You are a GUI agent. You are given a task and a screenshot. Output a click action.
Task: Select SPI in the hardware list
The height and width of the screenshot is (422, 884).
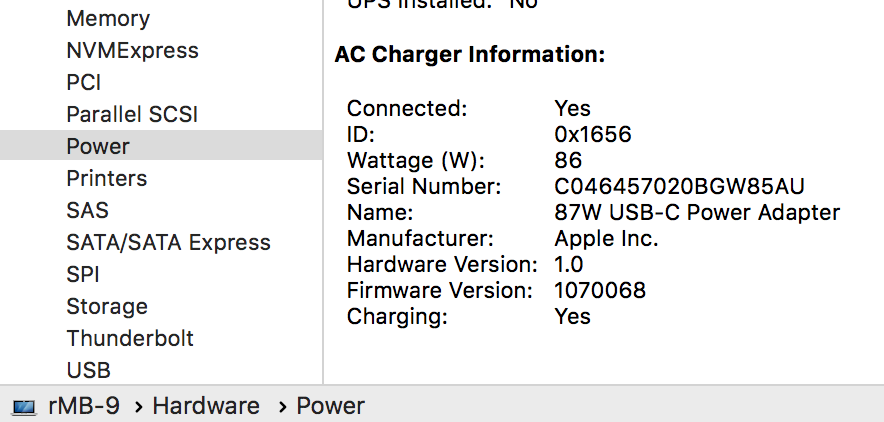click(x=83, y=275)
